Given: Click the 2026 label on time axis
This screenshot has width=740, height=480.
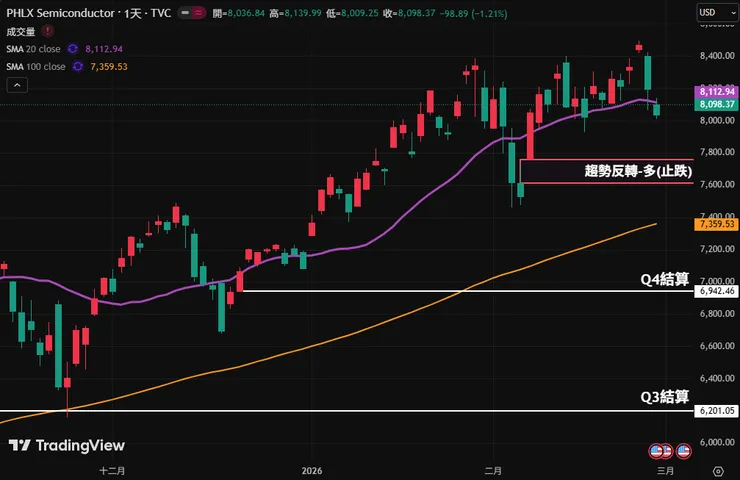Looking at the screenshot, I should [x=312, y=471].
